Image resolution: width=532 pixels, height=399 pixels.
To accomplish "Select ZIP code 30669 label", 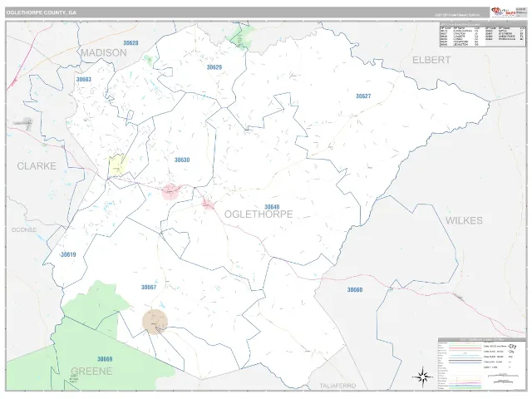I will tap(105, 359).
